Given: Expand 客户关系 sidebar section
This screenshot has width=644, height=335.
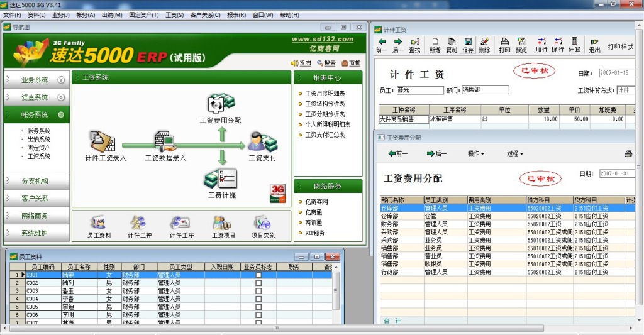Looking at the screenshot, I should click(x=36, y=198).
